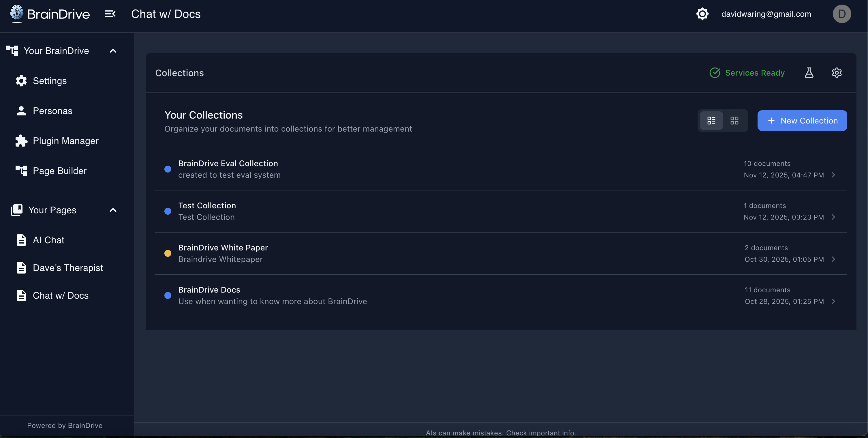Collapse sidebar with hamburger menu icon
Viewport: 868px width, 438px height.
[x=110, y=14]
